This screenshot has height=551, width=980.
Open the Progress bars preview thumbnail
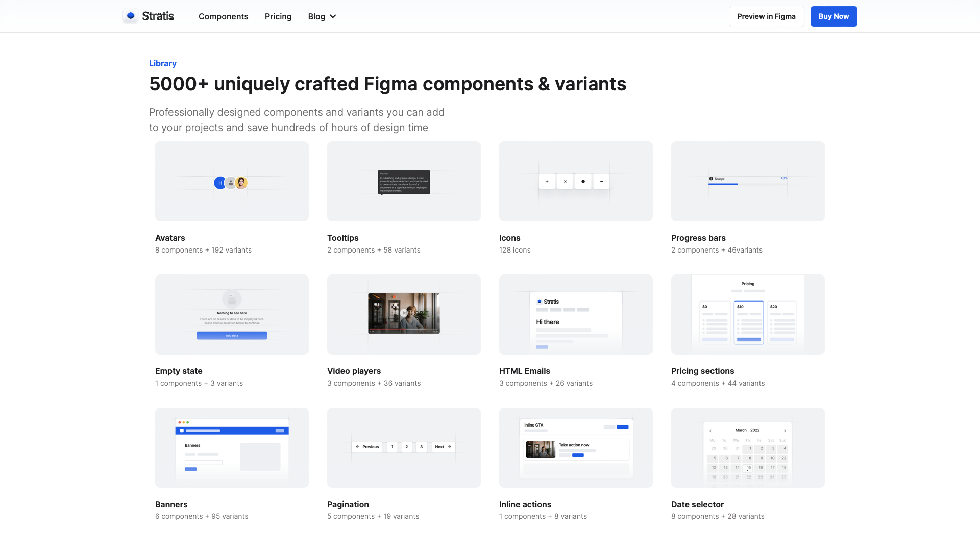(x=748, y=181)
